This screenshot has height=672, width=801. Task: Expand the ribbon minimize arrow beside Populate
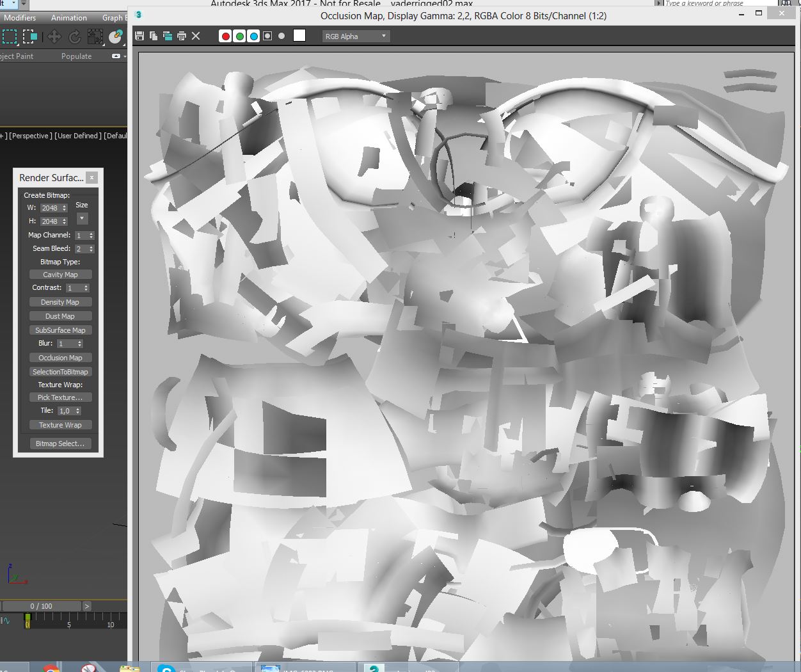click(x=116, y=56)
